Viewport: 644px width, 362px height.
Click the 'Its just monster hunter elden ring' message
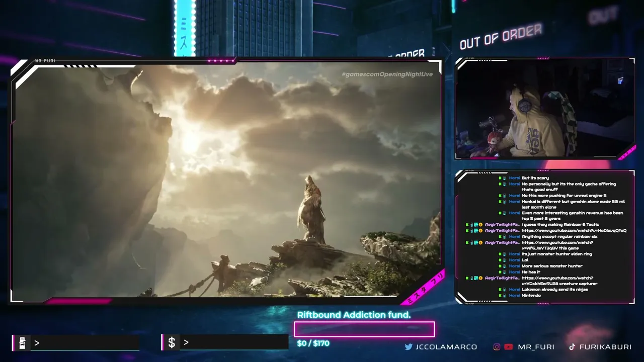click(x=556, y=254)
